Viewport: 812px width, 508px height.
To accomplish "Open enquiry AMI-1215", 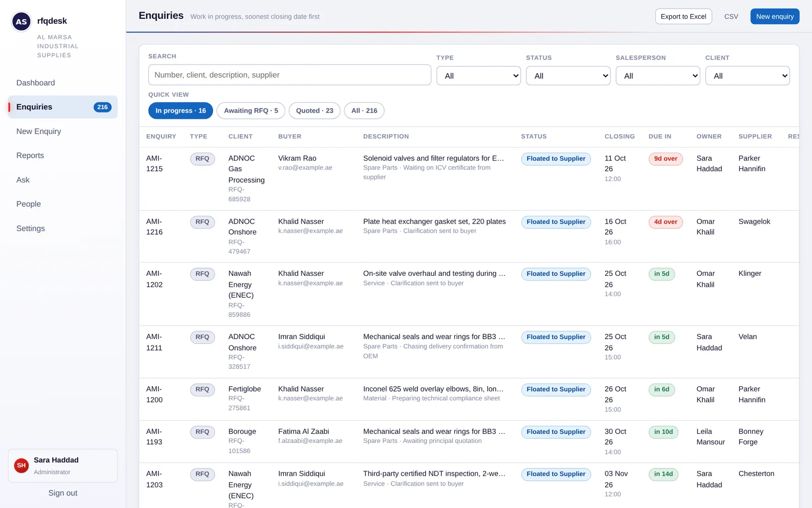I will pos(154,164).
